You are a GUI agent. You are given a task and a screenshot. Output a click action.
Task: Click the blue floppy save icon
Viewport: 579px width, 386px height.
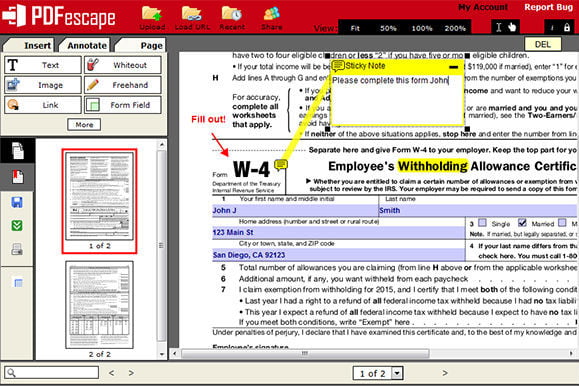[x=17, y=202]
